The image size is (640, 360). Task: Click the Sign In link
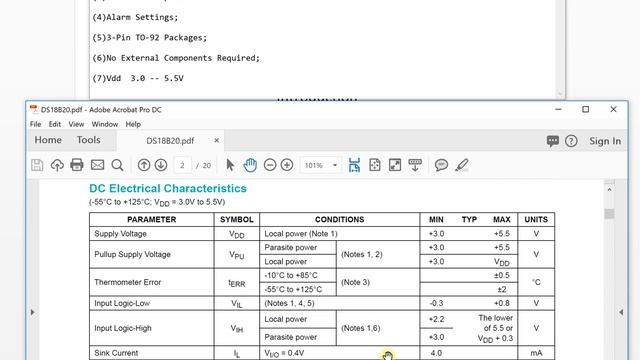605,141
